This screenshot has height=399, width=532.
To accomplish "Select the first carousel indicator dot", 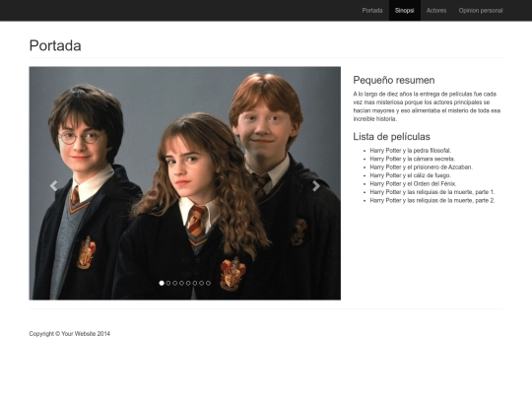I will tap(162, 283).
